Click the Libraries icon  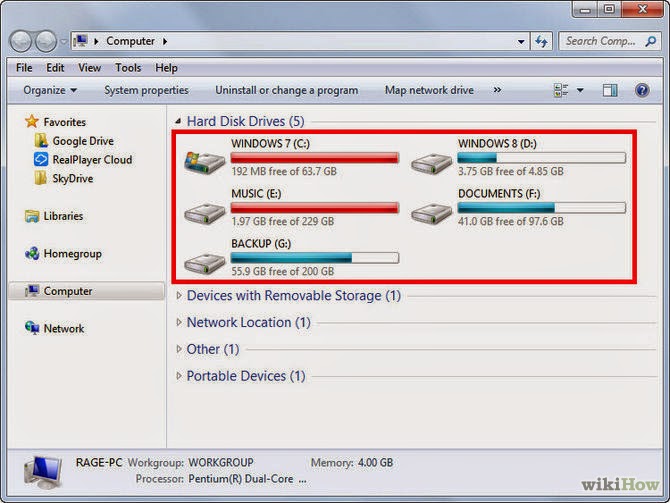click(32, 216)
